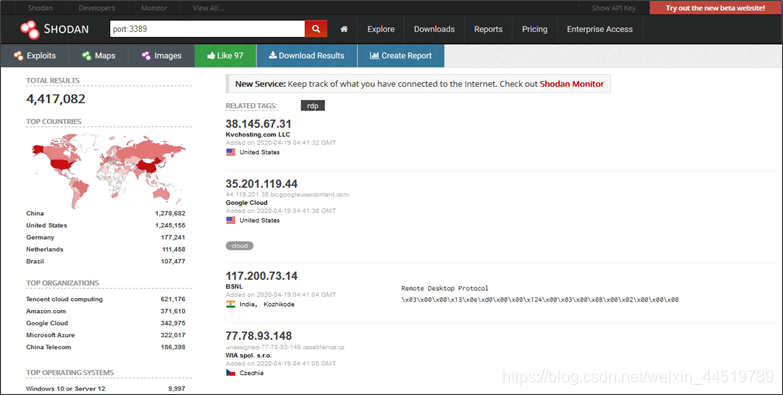Filter by Windows 10 or Server 12

point(66,389)
